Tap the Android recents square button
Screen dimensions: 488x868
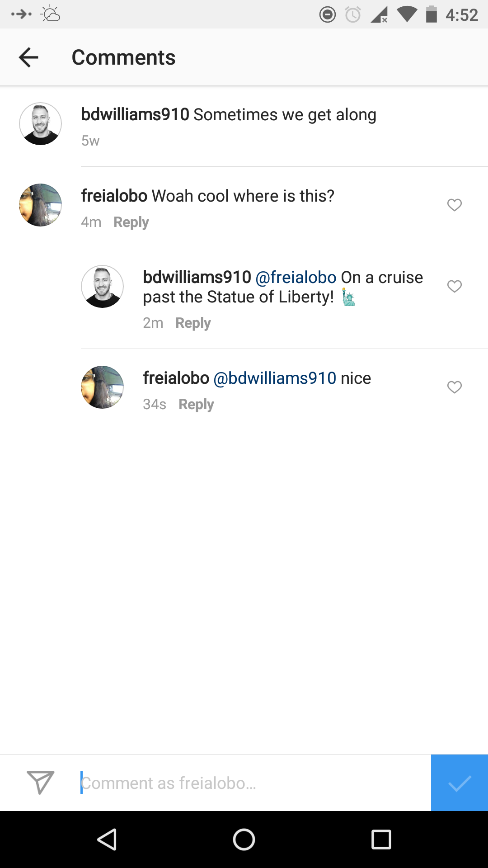[381, 840]
